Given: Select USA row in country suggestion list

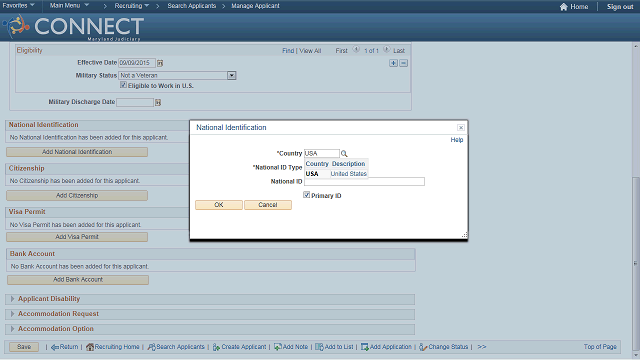Looking at the screenshot, I should pyautogui.click(x=312, y=174).
